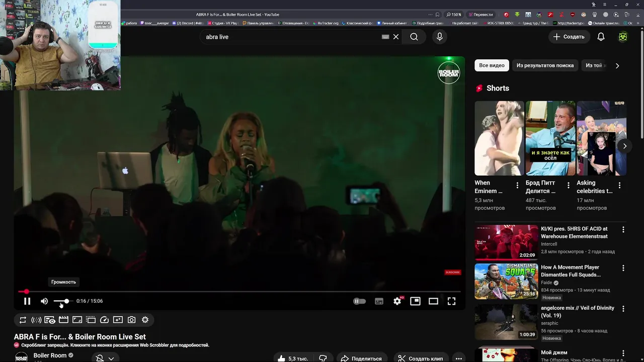Expand chip filters with right arrow
This screenshot has width=644, height=362.
point(617,65)
